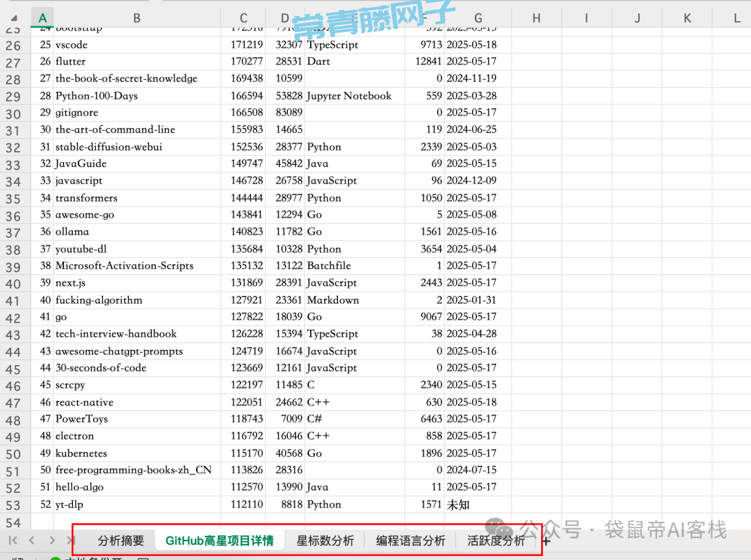Select star count 171219 cell

(243, 45)
